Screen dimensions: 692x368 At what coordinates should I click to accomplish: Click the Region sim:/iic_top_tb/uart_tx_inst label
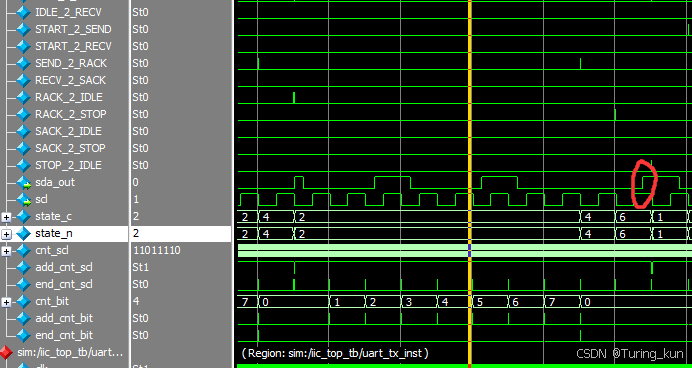[335, 353]
